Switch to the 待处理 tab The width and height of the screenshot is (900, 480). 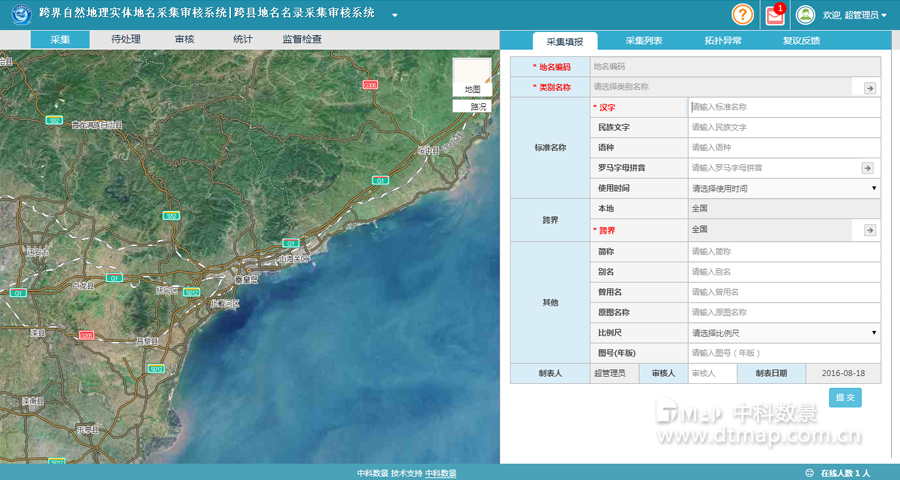pos(125,40)
